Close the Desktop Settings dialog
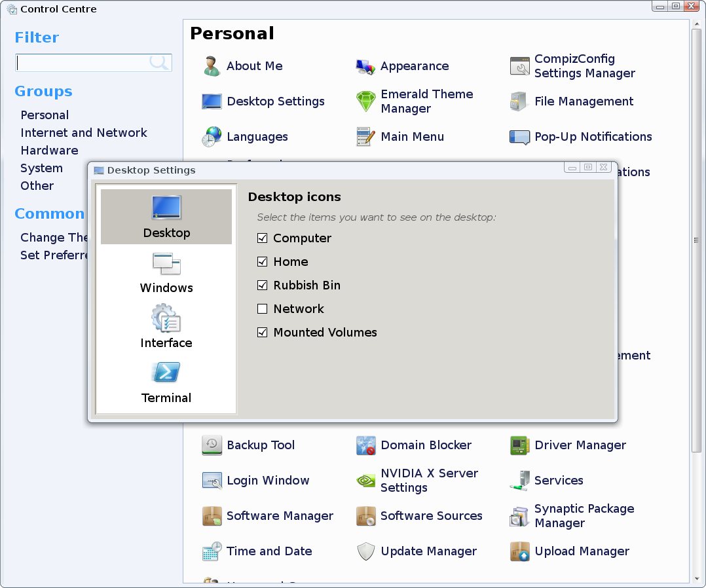This screenshot has width=706, height=588. [x=603, y=167]
